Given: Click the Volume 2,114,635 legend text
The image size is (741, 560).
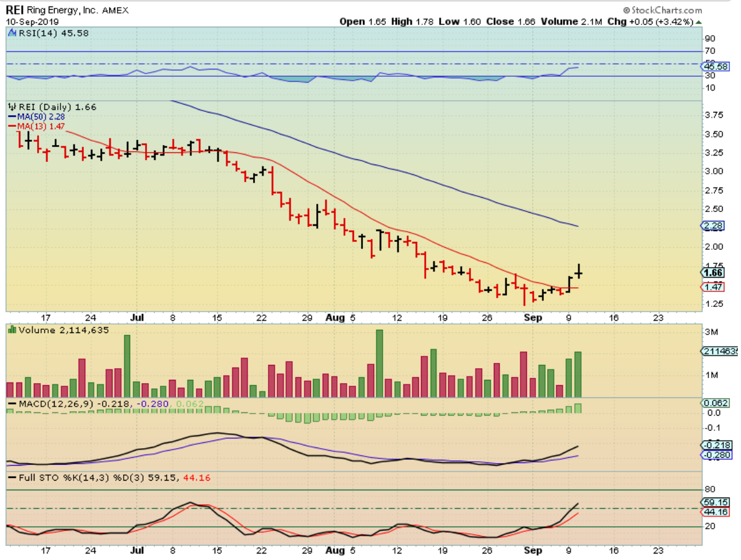Looking at the screenshot, I should 64,330.
